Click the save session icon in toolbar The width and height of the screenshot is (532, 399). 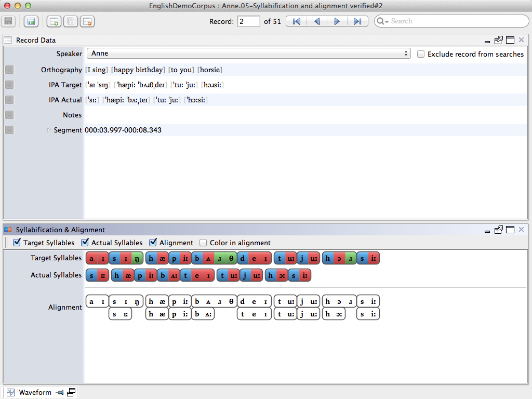click(8, 21)
